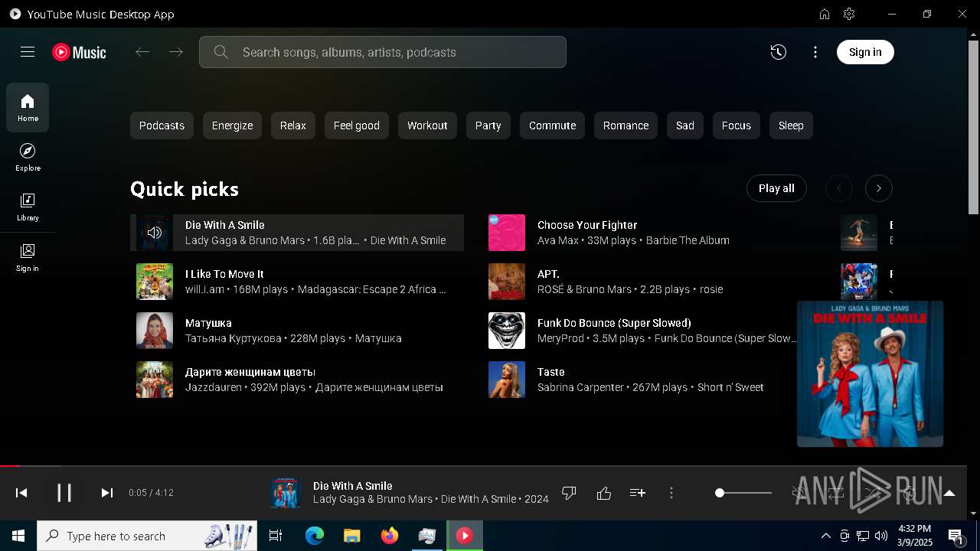Viewport: 980px width, 551px height.
Task: Open Ava Max artist link
Action: 557,240
